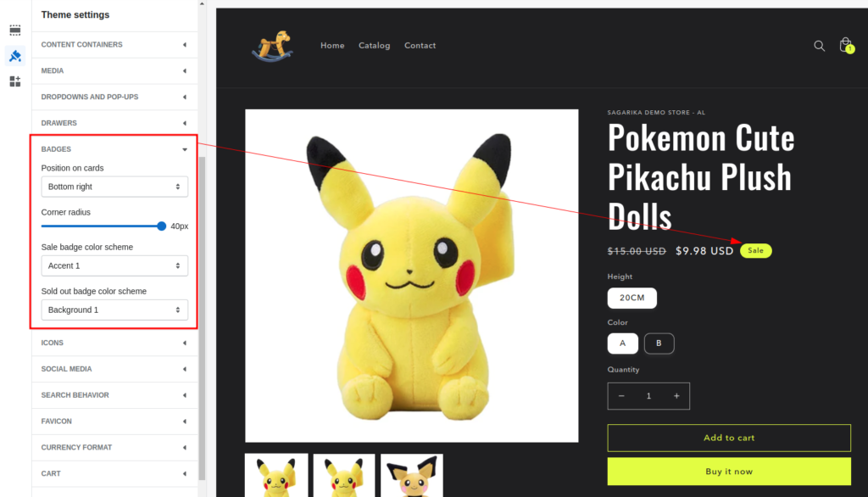The width and height of the screenshot is (868, 497).
Task: Click the settings panel vertical scrollbar
Action: pos(202,319)
